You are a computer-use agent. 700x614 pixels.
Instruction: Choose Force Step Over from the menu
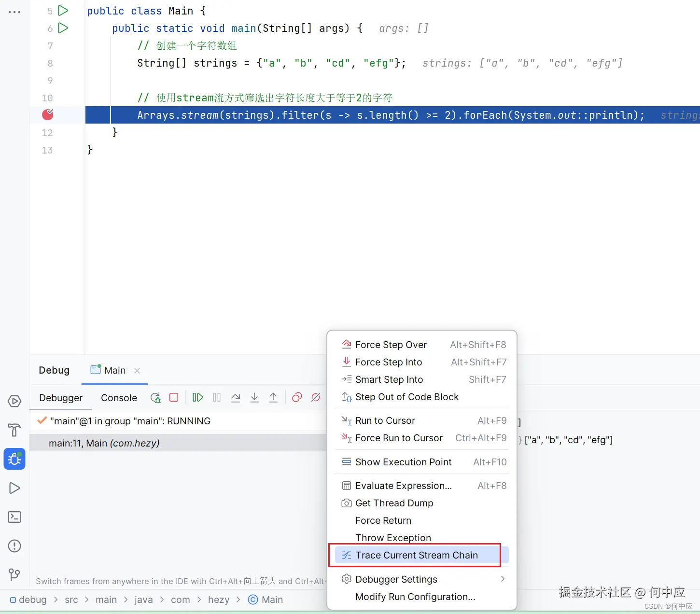click(422, 345)
